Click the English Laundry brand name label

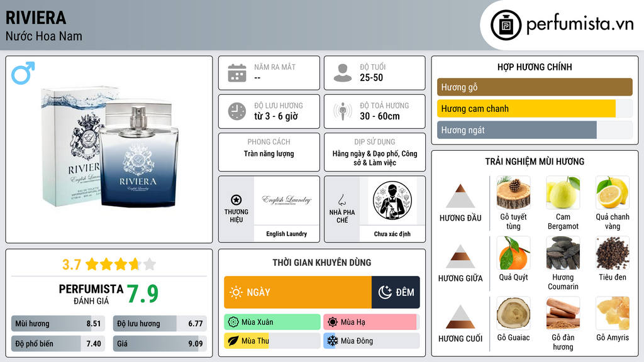pyautogui.click(x=287, y=234)
